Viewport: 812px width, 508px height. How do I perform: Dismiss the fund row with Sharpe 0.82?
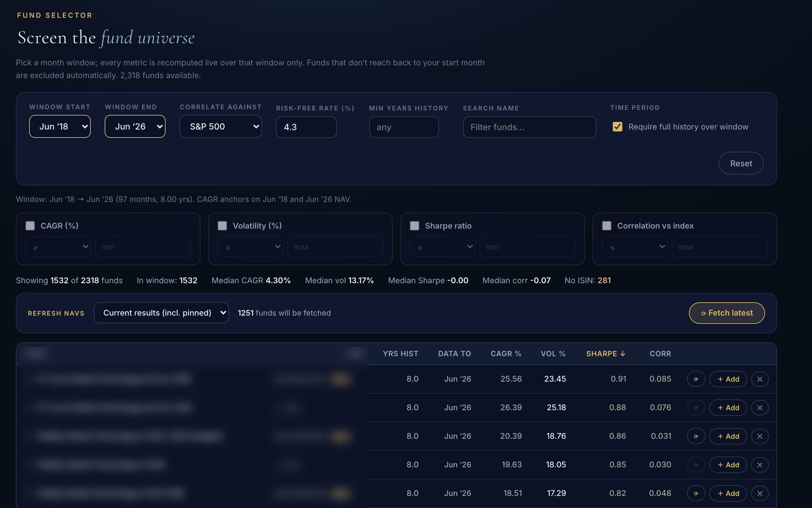pyautogui.click(x=760, y=493)
